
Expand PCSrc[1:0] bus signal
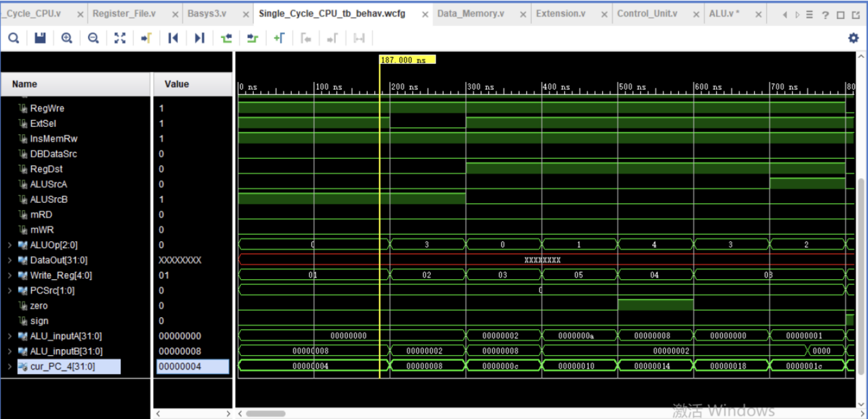(9, 291)
